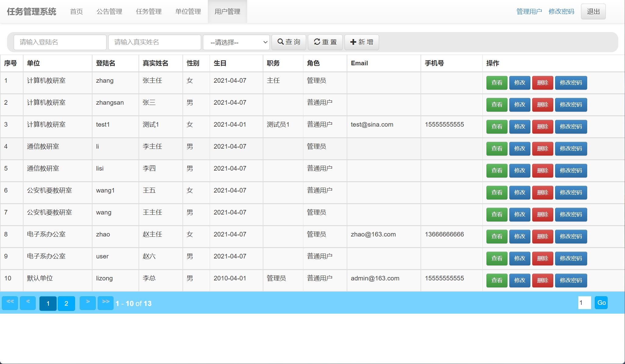Screen dimensions: 625x364
Task: Switch to the 任务管理 tab
Action: click(x=149, y=12)
